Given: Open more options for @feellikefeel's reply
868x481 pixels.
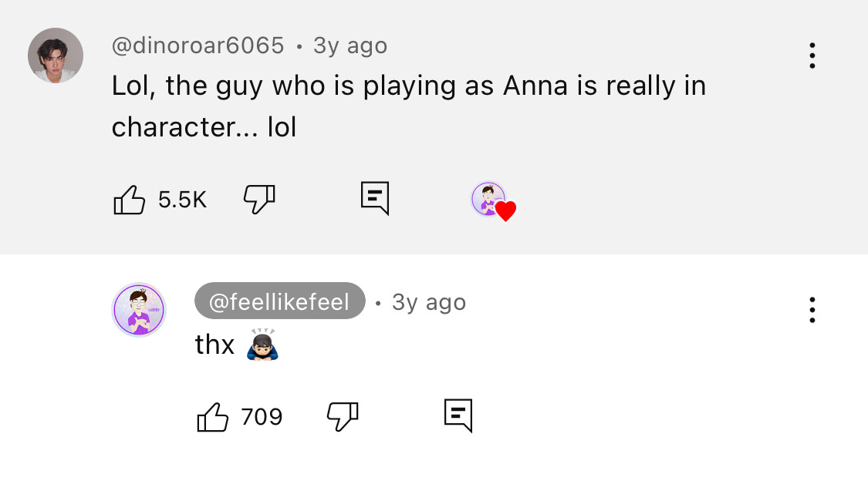Looking at the screenshot, I should [x=812, y=310].
